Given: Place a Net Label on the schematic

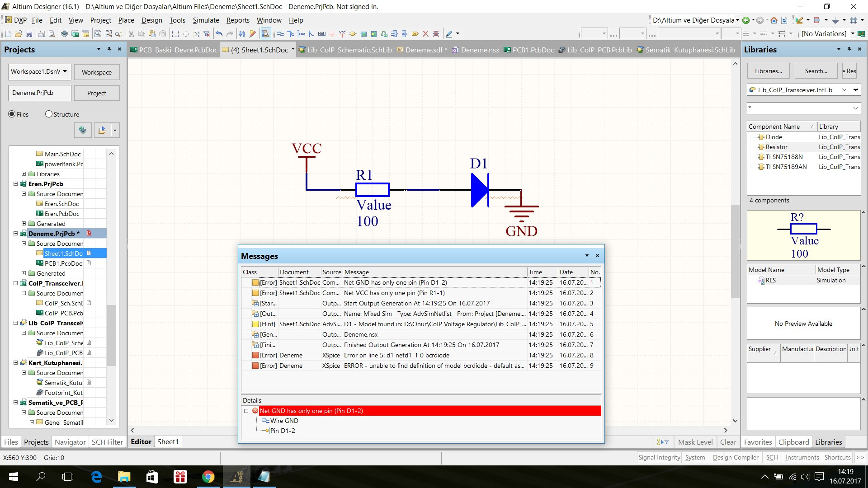Looking at the screenshot, I should coord(322,34).
